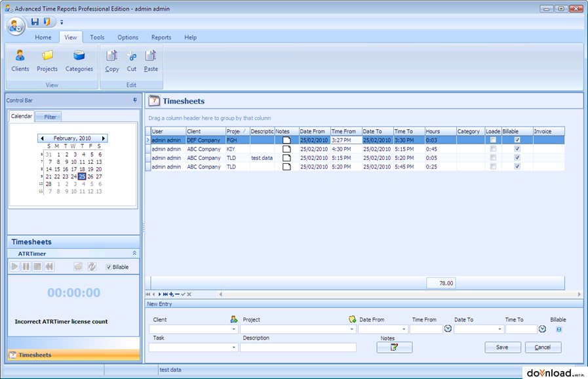Switch to the Home ribbon tab

pyautogui.click(x=43, y=37)
